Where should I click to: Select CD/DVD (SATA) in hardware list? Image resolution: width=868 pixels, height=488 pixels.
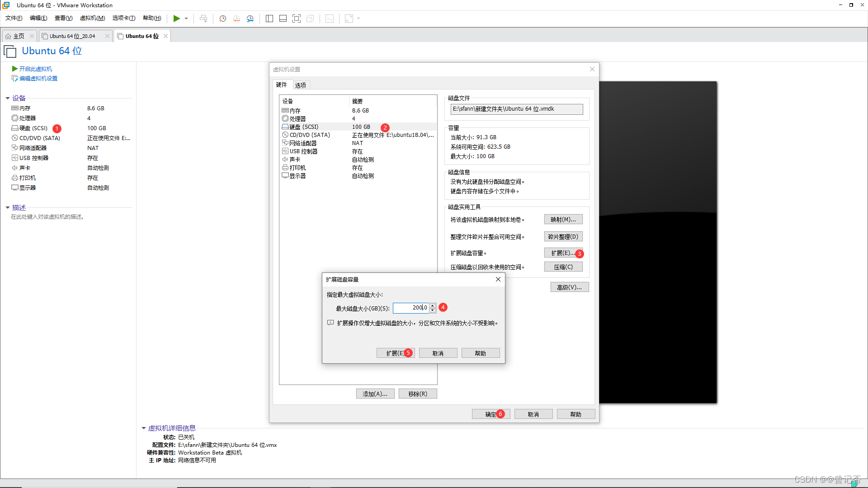pyautogui.click(x=310, y=135)
